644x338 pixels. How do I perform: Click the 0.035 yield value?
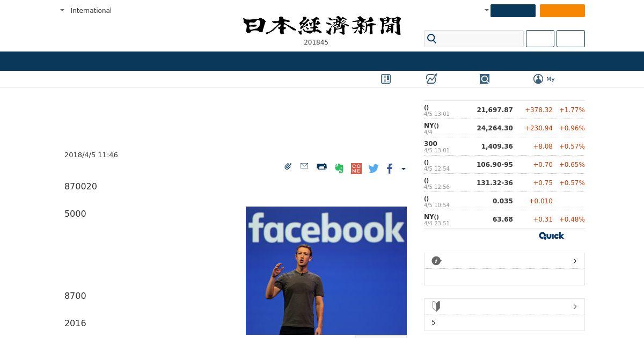pos(503,201)
